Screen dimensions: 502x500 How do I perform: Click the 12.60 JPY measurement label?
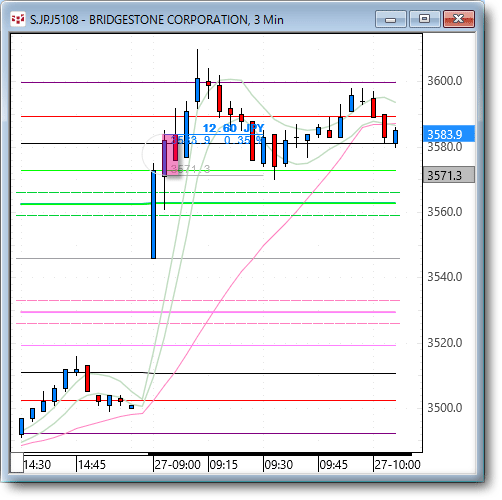pyautogui.click(x=233, y=128)
